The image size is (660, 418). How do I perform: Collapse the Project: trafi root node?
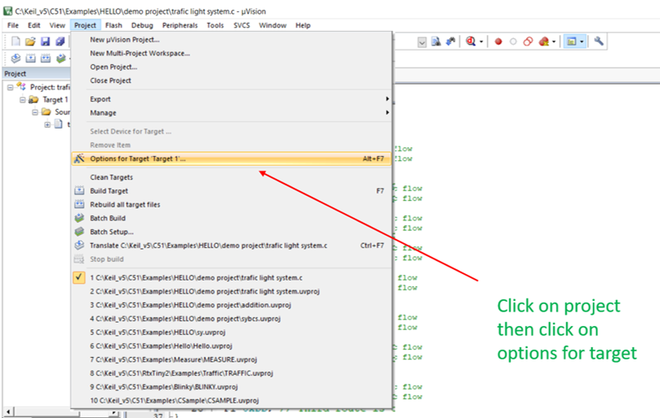(10, 88)
